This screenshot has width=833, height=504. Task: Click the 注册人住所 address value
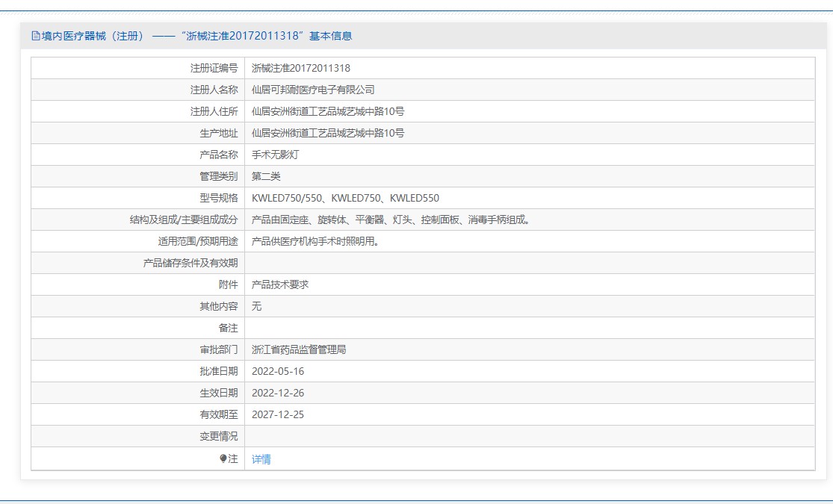pos(328,111)
